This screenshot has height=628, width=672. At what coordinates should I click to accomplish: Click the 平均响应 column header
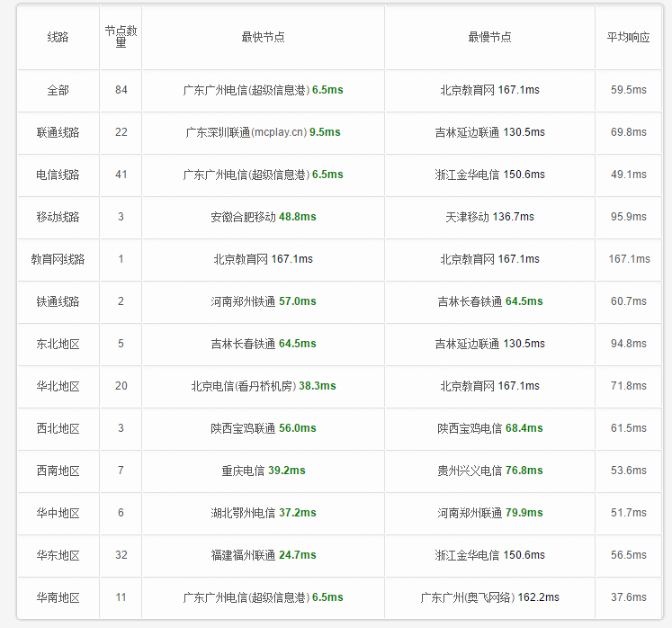pyautogui.click(x=628, y=37)
